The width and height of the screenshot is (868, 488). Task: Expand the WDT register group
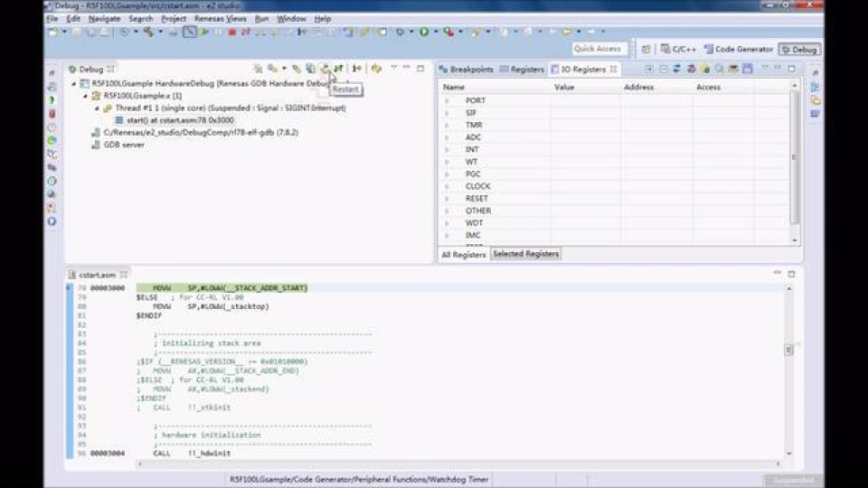[x=447, y=222]
